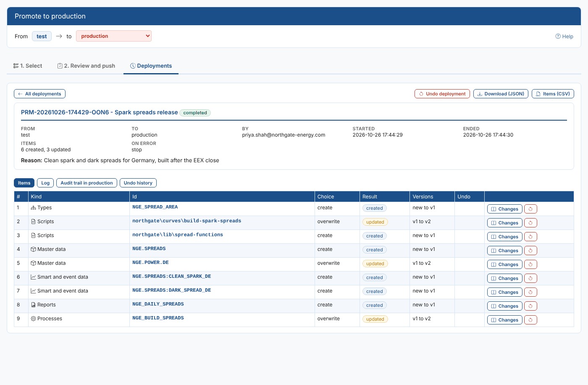Click the Result column header

click(x=384, y=197)
